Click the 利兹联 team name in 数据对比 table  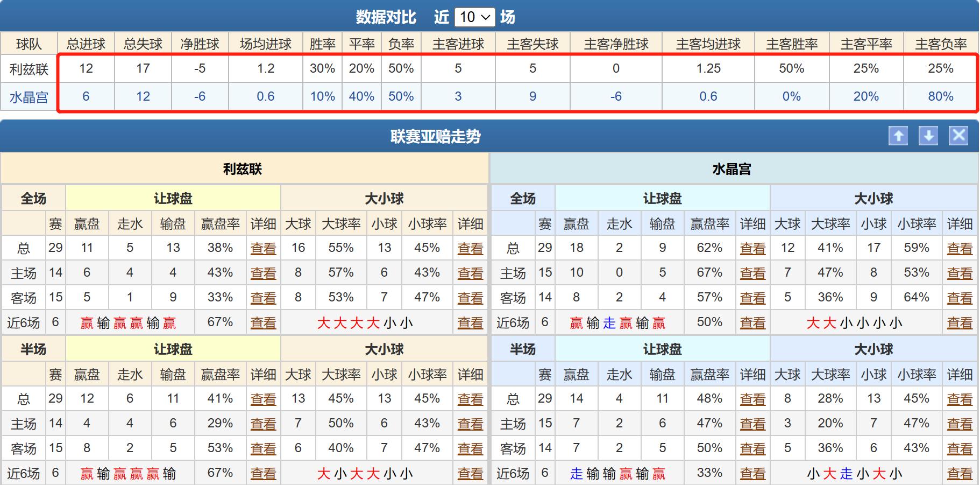coord(30,68)
